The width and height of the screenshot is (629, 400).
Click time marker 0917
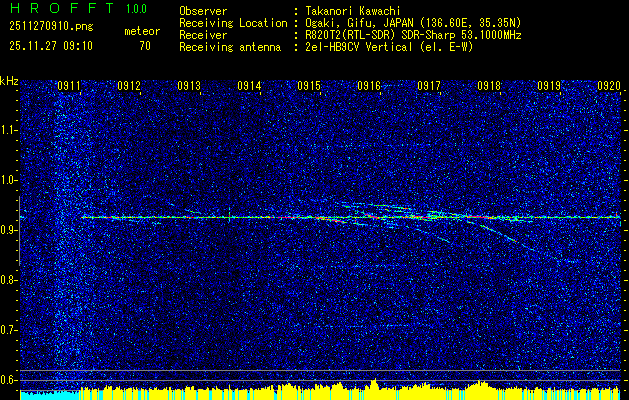pos(429,86)
